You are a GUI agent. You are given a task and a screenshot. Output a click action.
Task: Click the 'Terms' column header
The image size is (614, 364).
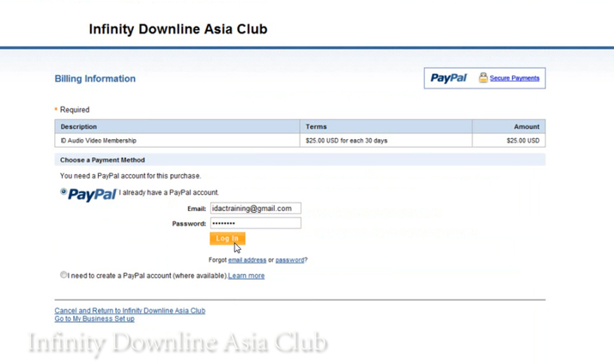click(x=386, y=127)
